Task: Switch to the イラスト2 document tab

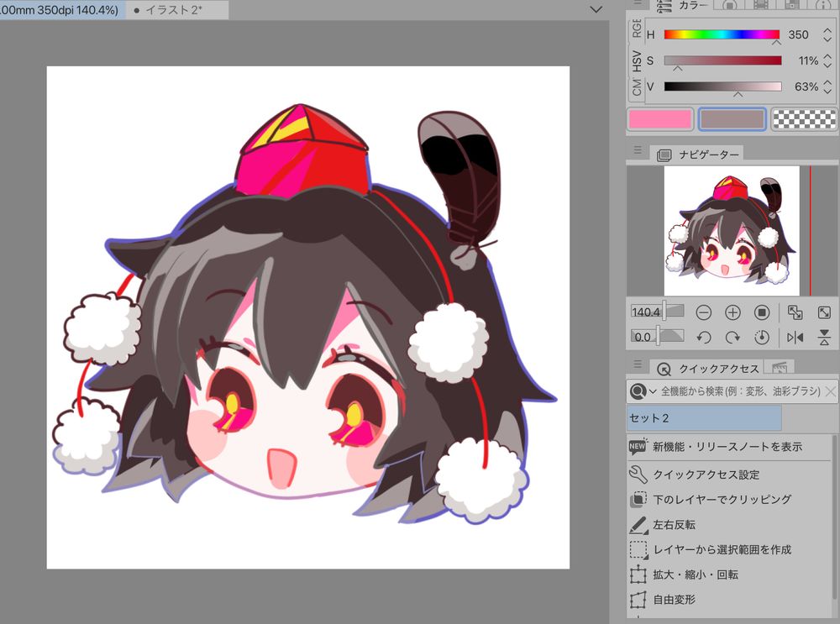Action: tap(177, 9)
